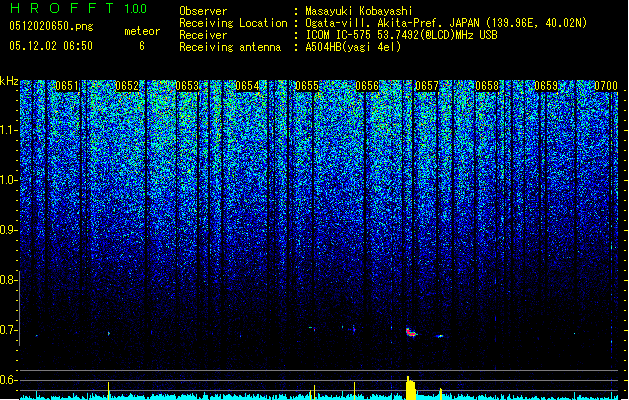Image resolution: width=629 pixels, height=400 pixels.
Task: Click the 0.6 kHz axis label
Action: (9, 380)
